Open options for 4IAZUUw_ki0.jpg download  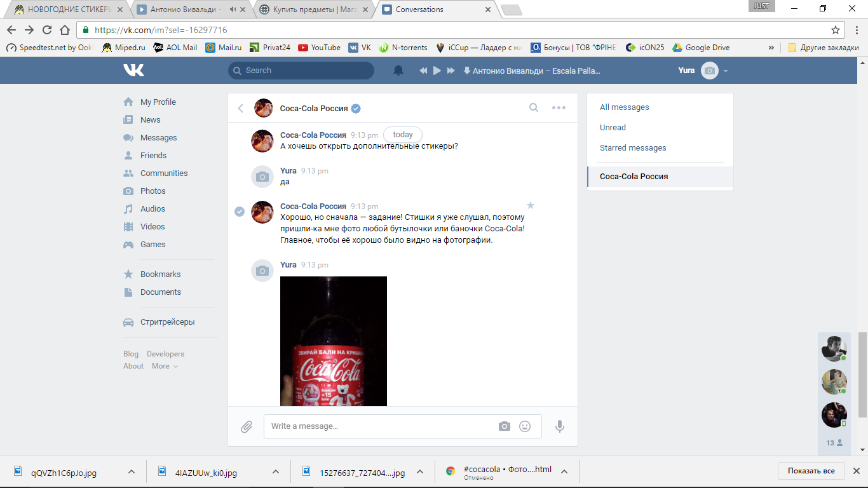[276, 471]
